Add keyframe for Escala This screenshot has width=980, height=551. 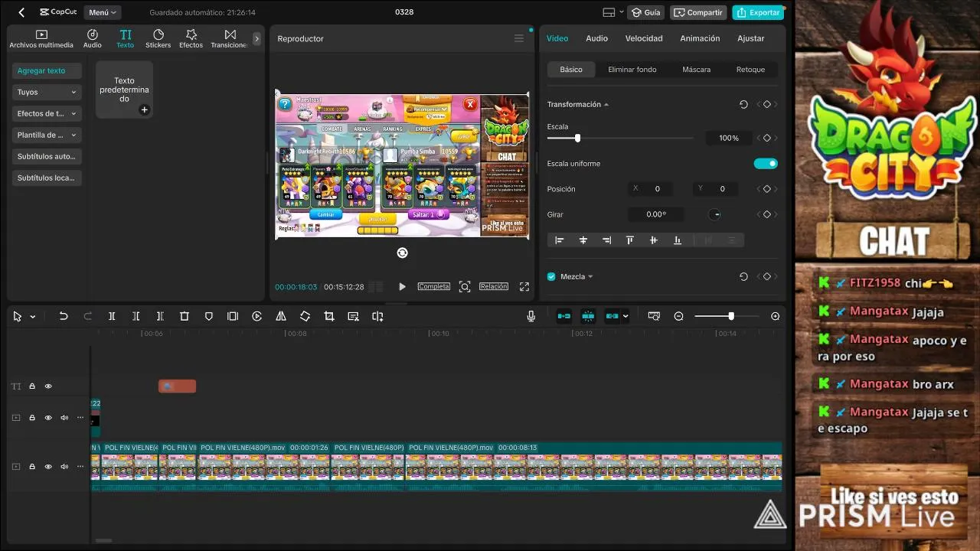(x=767, y=139)
